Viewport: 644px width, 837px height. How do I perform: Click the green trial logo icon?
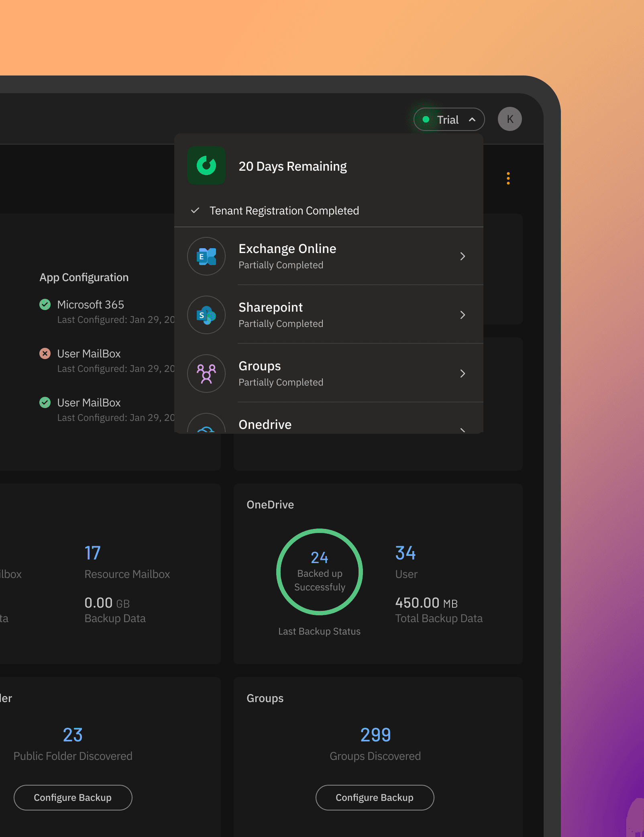206,165
